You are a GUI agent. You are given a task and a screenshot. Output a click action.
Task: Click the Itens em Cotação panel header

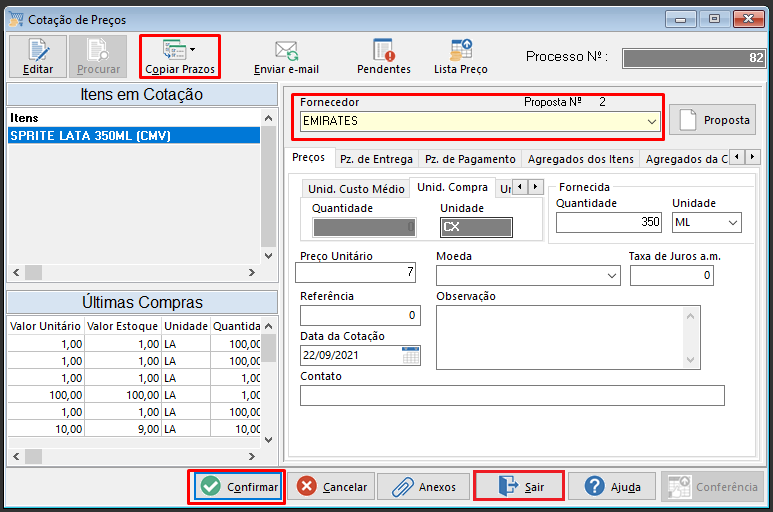141,94
